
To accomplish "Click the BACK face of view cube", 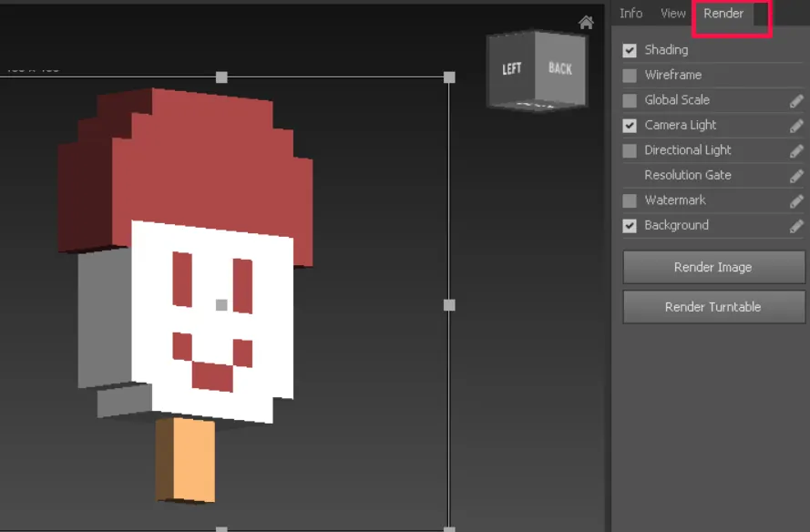I will click(x=560, y=68).
